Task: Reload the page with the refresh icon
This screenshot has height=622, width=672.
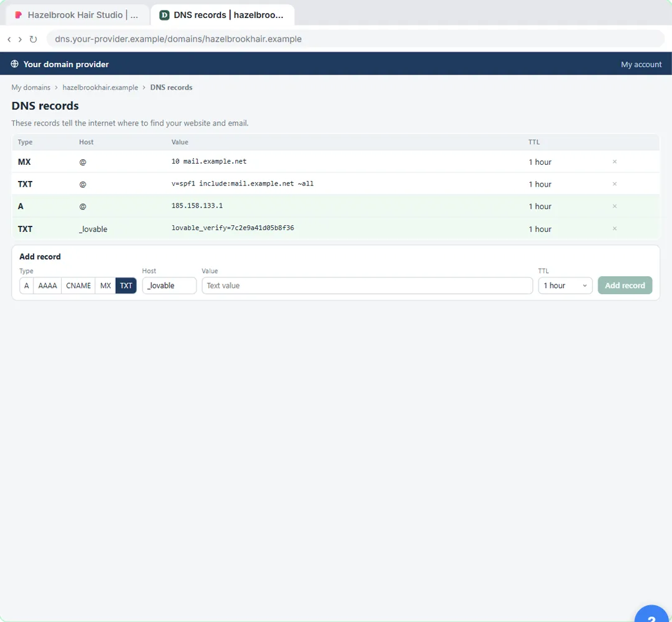Action: tap(33, 39)
